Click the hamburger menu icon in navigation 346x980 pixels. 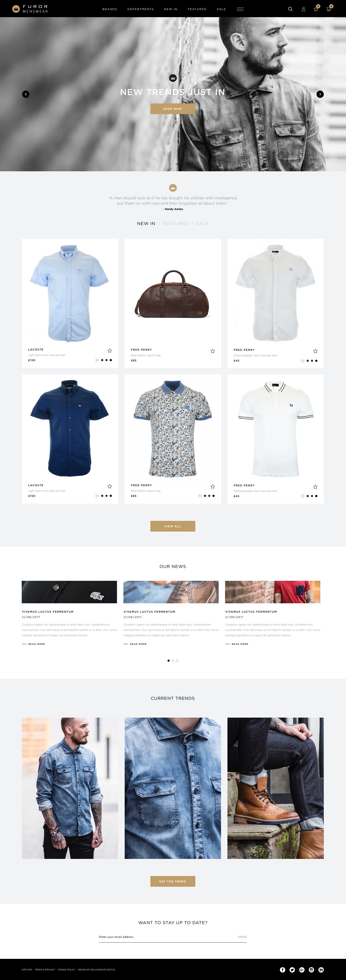[240, 9]
